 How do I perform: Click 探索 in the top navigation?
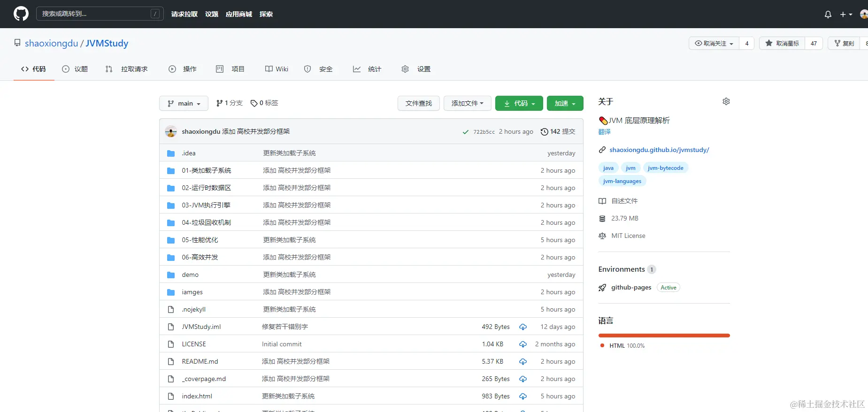pyautogui.click(x=266, y=14)
